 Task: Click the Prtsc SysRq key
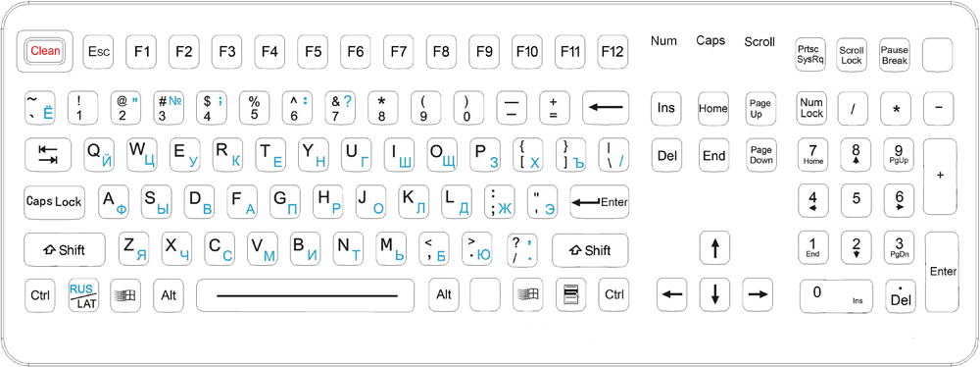[811, 55]
